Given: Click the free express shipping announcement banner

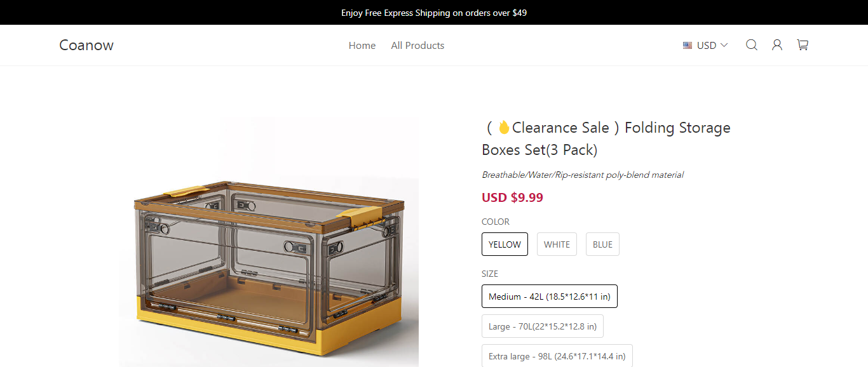Looking at the screenshot, I should tap(434, 13).
